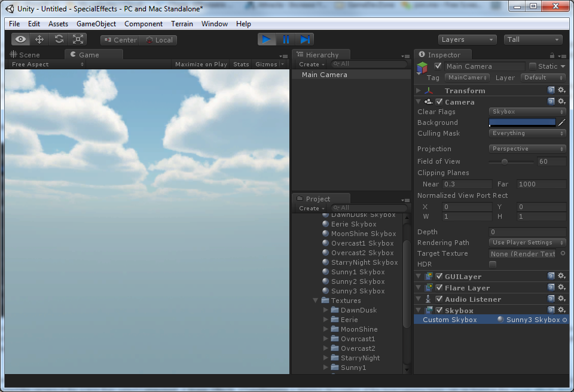Open Game view panel options menu
Viewport: 574px width, 392px height.
pos(283,56)
